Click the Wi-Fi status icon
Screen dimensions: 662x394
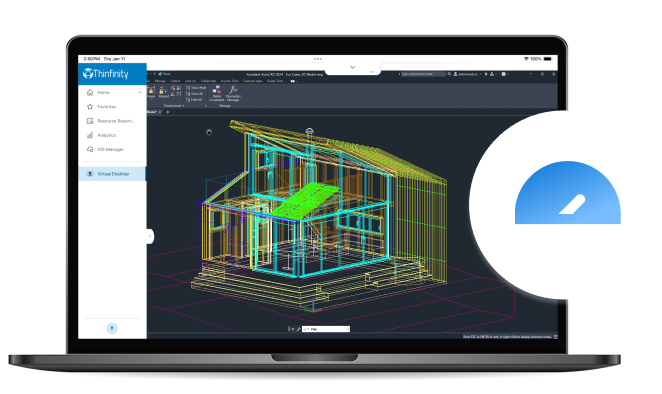click(526, 59)
